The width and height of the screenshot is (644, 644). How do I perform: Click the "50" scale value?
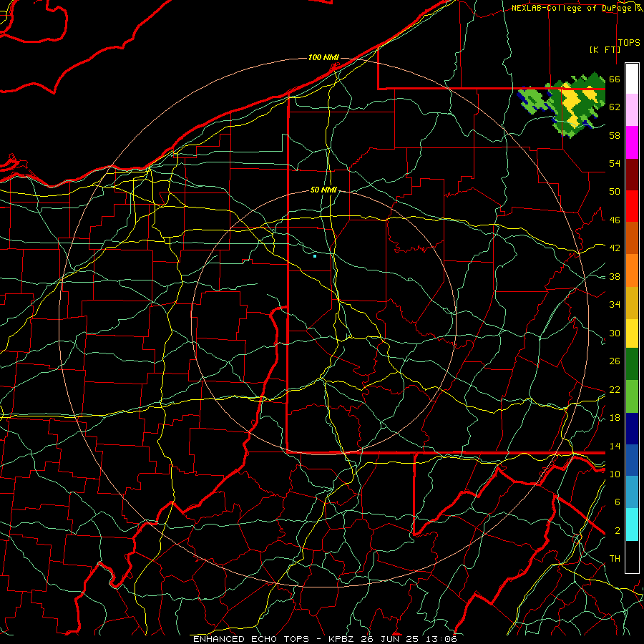pyautogui.click(x=615, y=192)
